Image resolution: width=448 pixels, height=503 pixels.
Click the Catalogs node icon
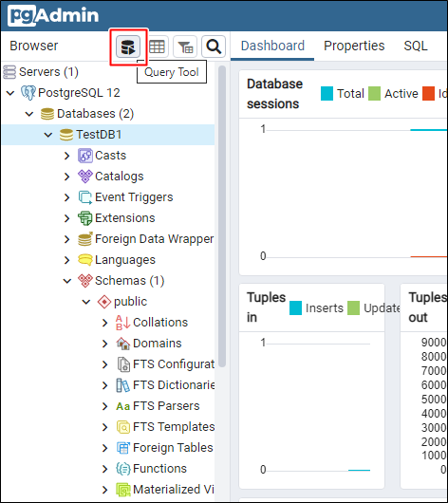pos(85,177)
